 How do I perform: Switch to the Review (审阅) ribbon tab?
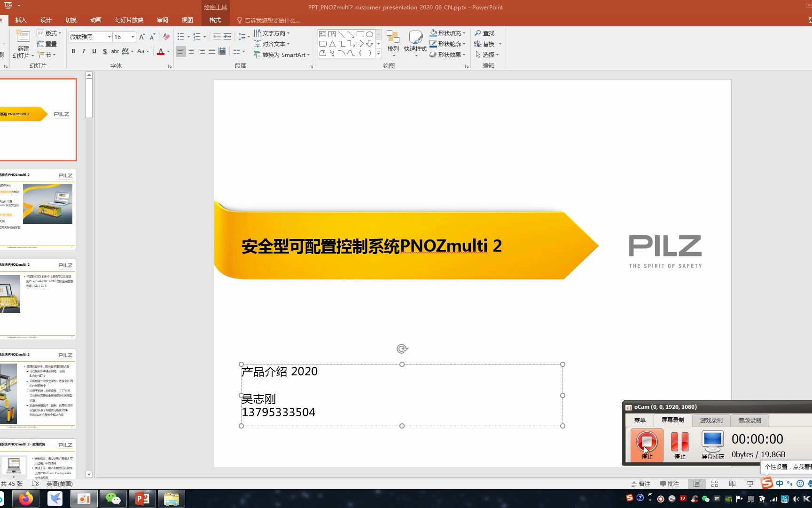click(163, 20)
